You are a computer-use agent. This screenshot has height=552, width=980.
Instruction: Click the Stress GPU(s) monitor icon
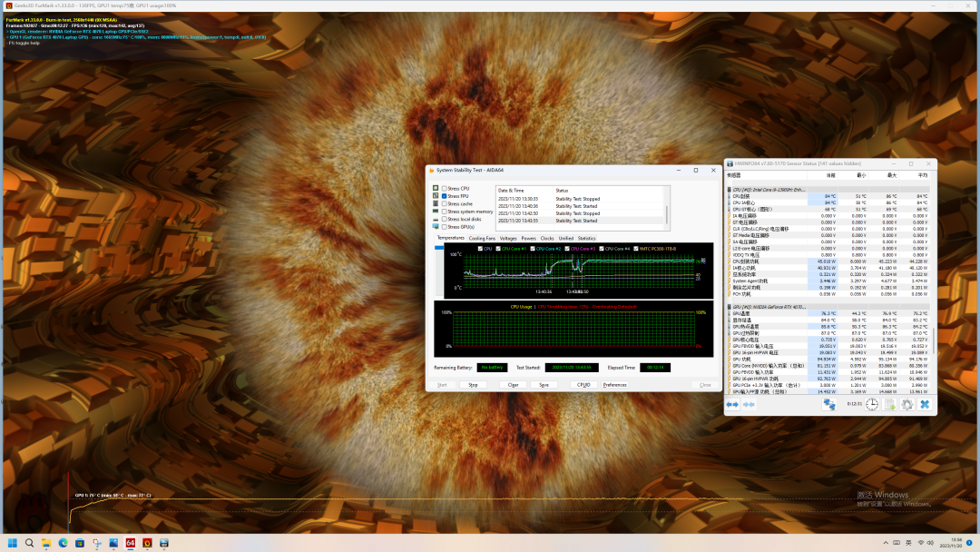[x=436, y=227]
